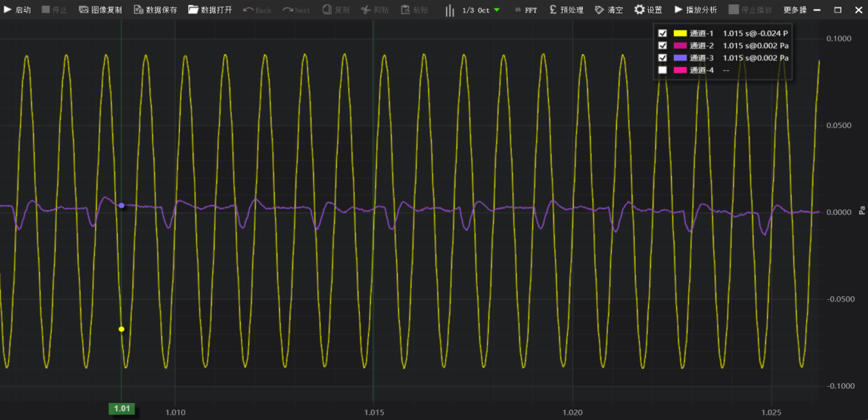Click the green 1.01 cursor time label
Image resolution: width=868 pixels, height=420 pixels.
pyautogui.click(x=121, y=408)
